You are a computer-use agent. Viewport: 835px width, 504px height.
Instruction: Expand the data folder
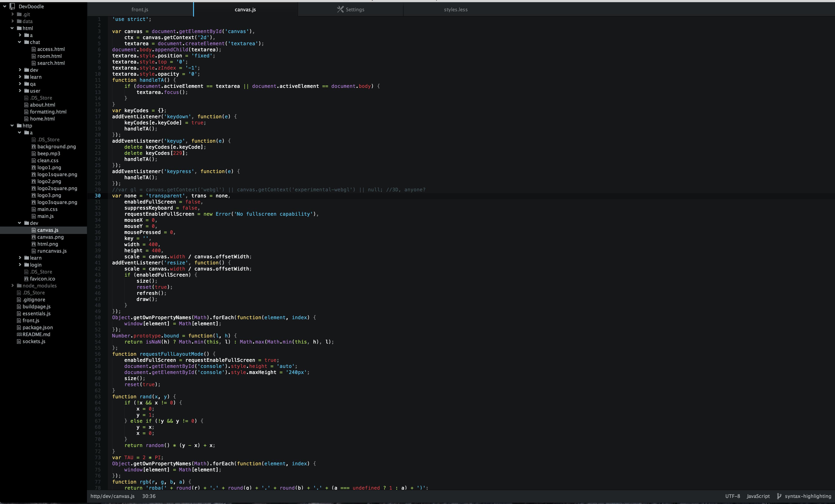12,21
